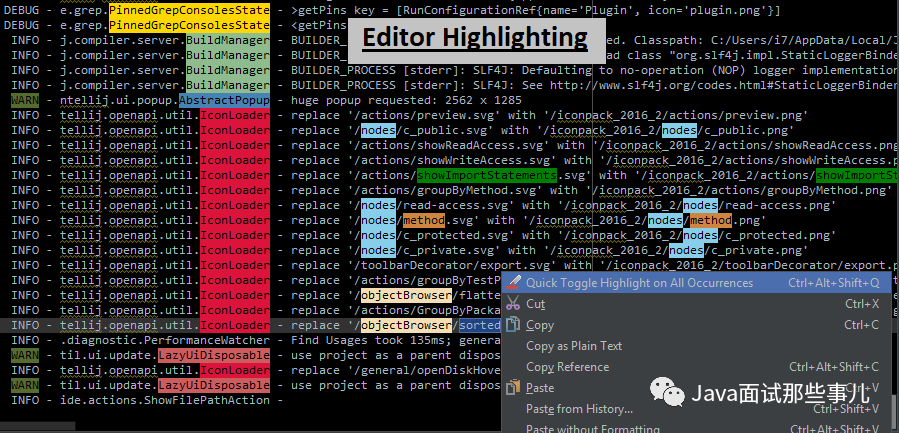Click yellow PinnedGrepConsolesState on the >getPins line
This screenshot has height=433, width=899.
[x=189, y=10]
